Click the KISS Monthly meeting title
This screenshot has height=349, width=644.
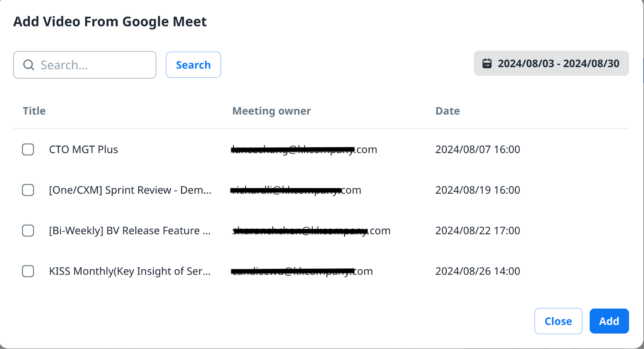[x=130, y=271]
